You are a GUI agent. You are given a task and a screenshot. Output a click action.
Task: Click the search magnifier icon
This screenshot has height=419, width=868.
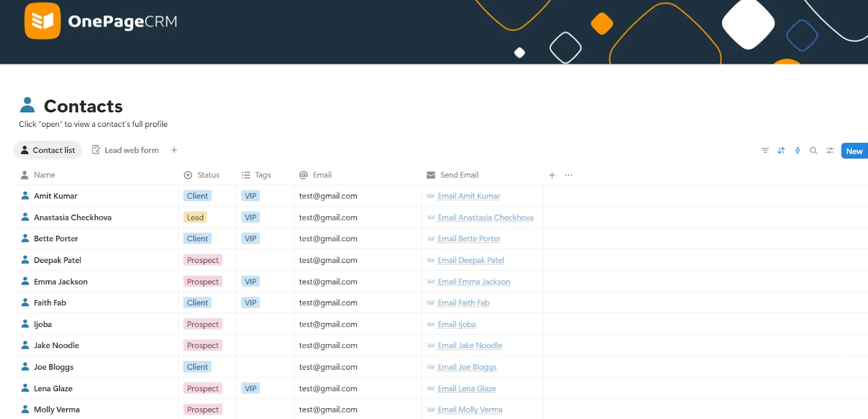[x=814, y=151]
